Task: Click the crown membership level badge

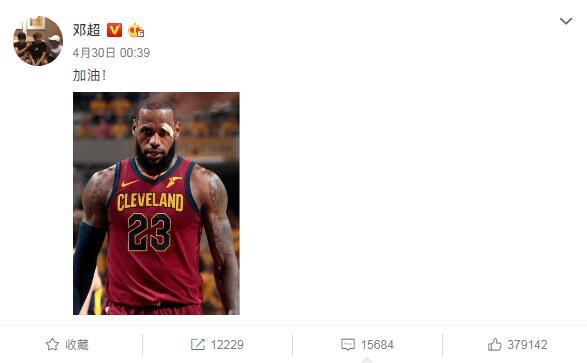Action: click(136, 30)
